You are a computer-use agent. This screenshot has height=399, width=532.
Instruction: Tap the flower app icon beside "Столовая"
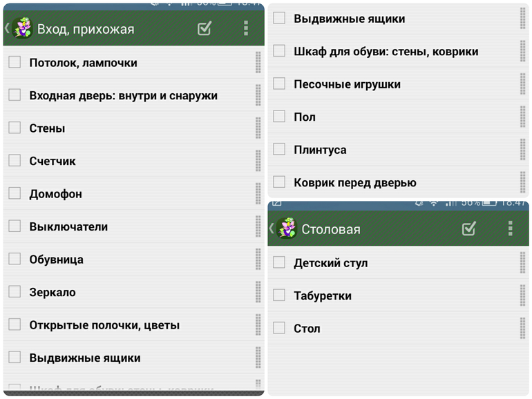287,228
